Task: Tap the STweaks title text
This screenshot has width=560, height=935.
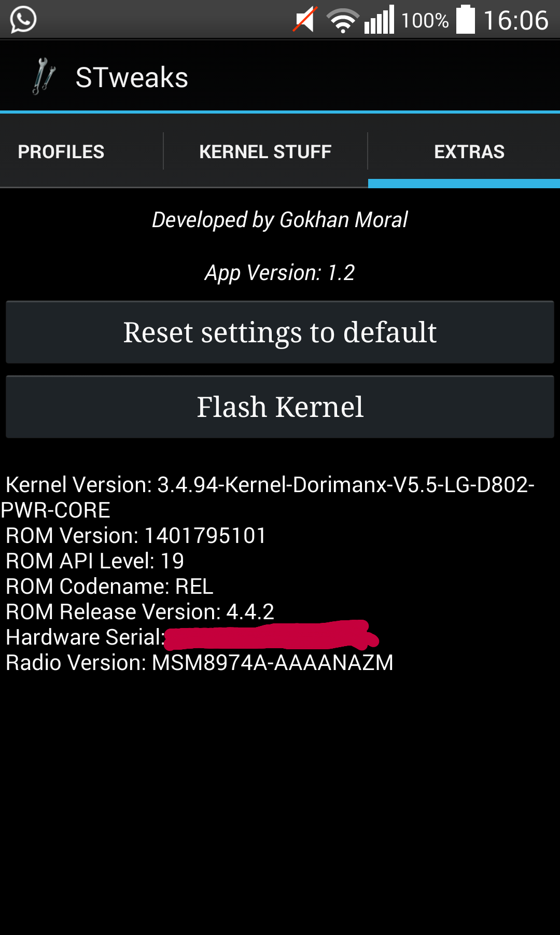Action: tap(132, 77)
